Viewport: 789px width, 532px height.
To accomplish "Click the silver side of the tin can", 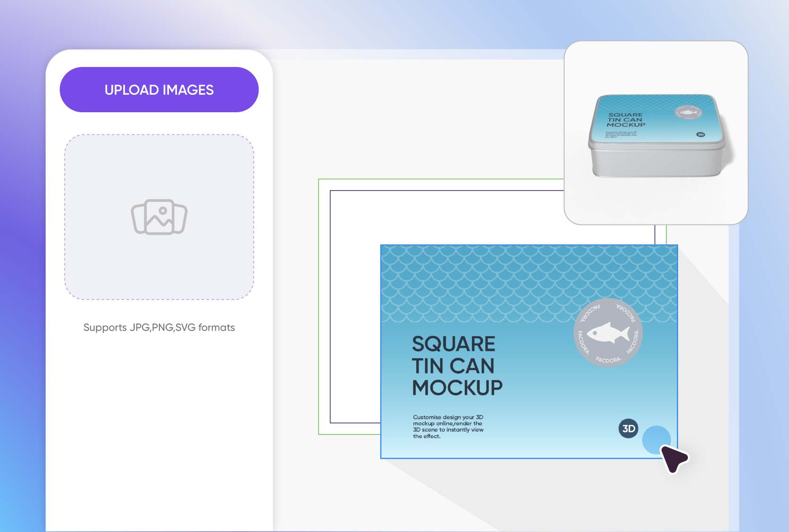I will 656,163.
